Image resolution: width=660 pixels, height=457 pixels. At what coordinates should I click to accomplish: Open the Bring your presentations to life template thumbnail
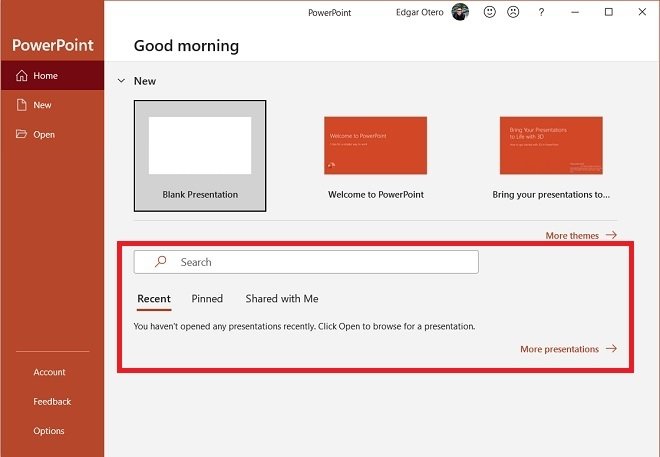551,145
